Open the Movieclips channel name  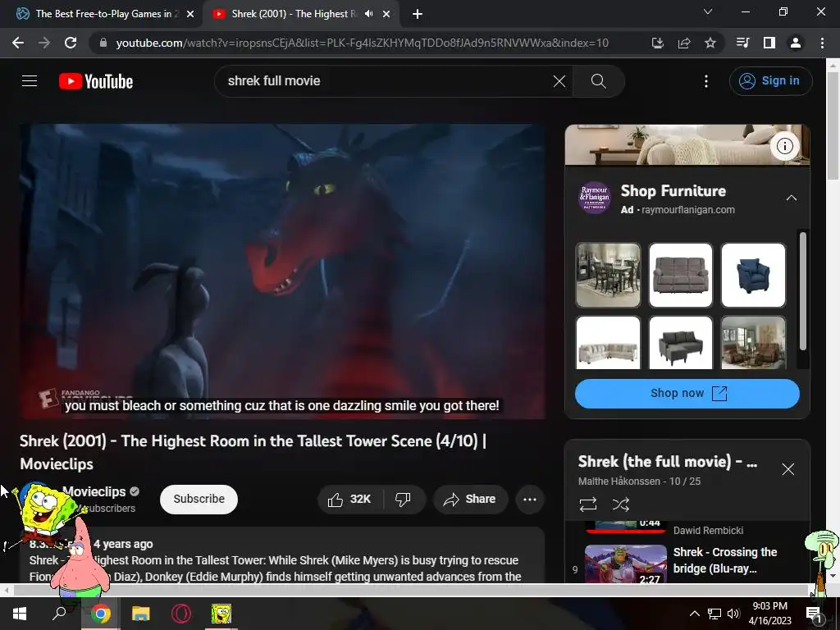[x=94, y=491]
